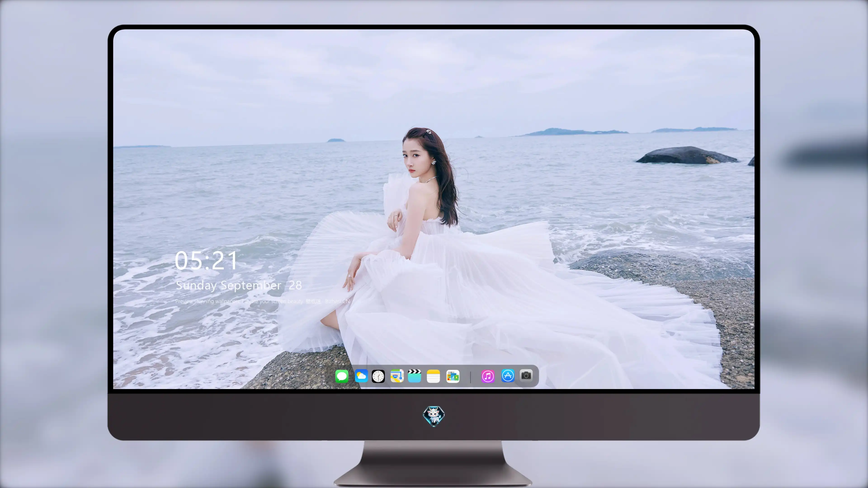Image resolution: width=868 pixels, height=488 pixels.
Task: Click the dragon logo on monitor chin
Action: (434, 416)
